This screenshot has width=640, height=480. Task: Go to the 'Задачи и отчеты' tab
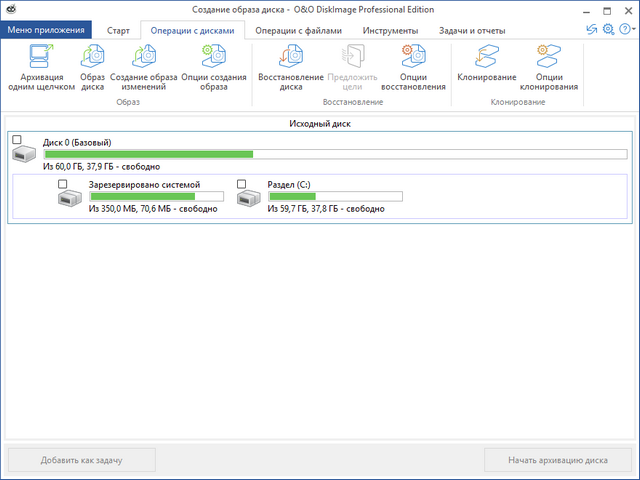tap(471, 30)
